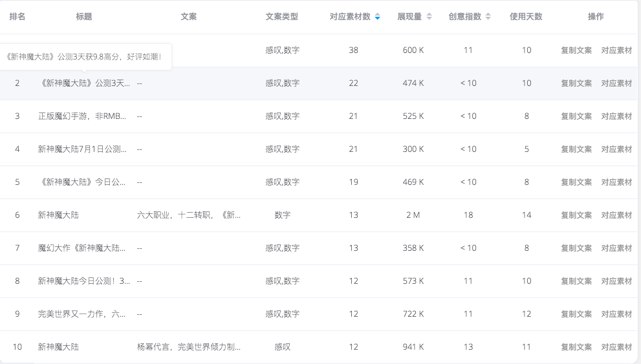Click 对应素材 in rank 3 row
Screen dimensions: 641x364
coord(616,116)
